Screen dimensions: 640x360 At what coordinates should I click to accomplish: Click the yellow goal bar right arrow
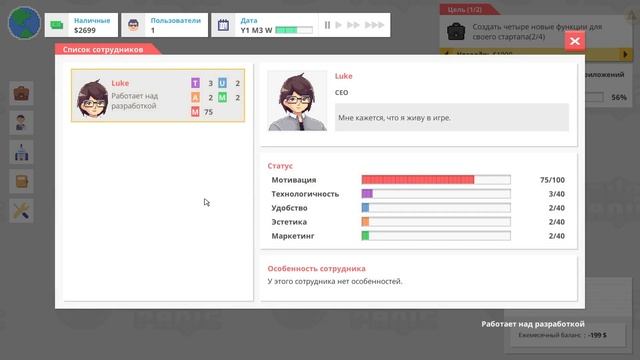click(625, 54)
